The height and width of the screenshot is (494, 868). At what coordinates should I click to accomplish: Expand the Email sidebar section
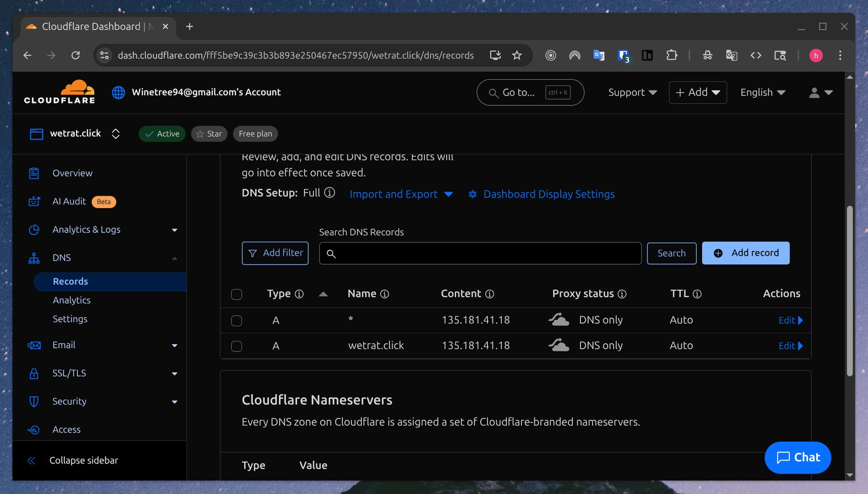click(x=175, y=346)
